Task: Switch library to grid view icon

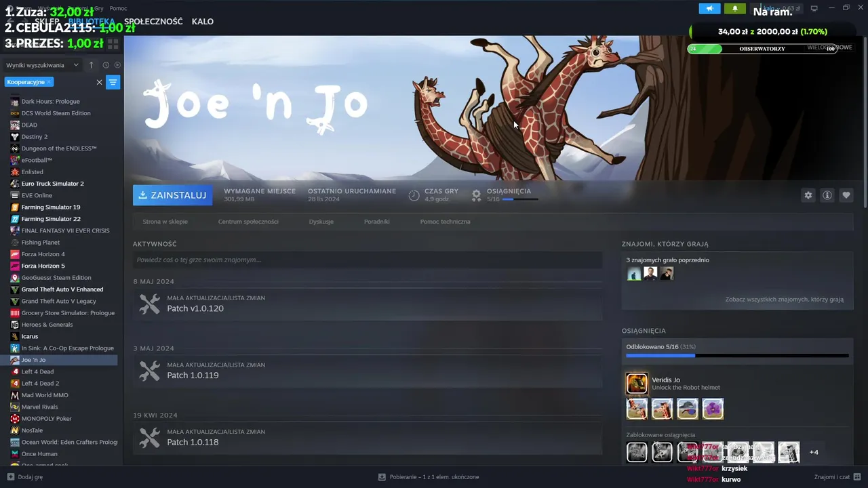Action: coord(113,44)
